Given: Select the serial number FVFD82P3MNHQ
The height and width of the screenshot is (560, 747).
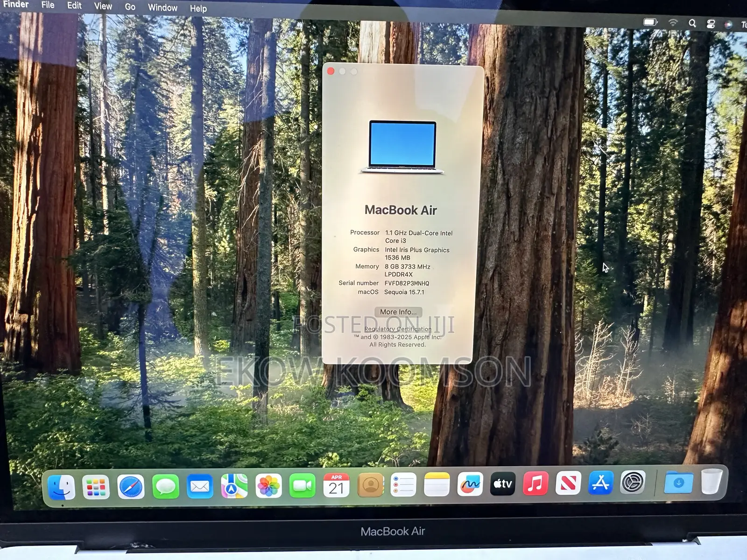Looking at the screenshot, I should 407,283.
